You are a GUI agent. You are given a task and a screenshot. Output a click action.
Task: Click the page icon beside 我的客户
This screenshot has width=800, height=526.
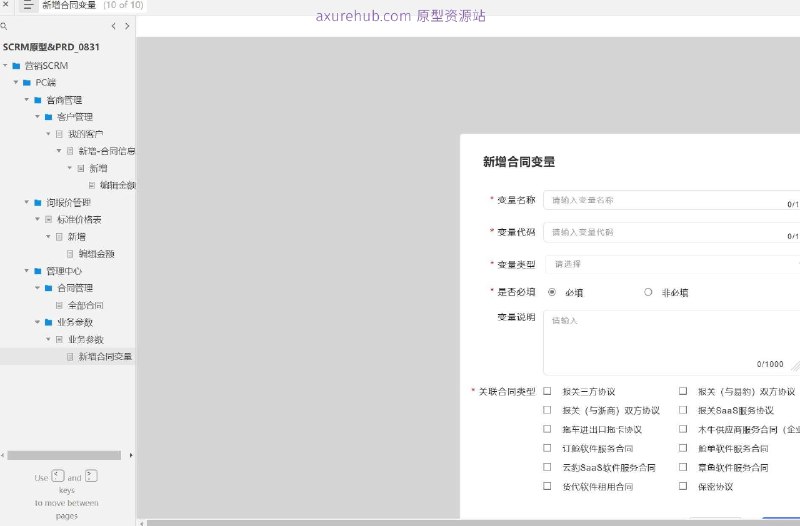(x=59, y=134)
